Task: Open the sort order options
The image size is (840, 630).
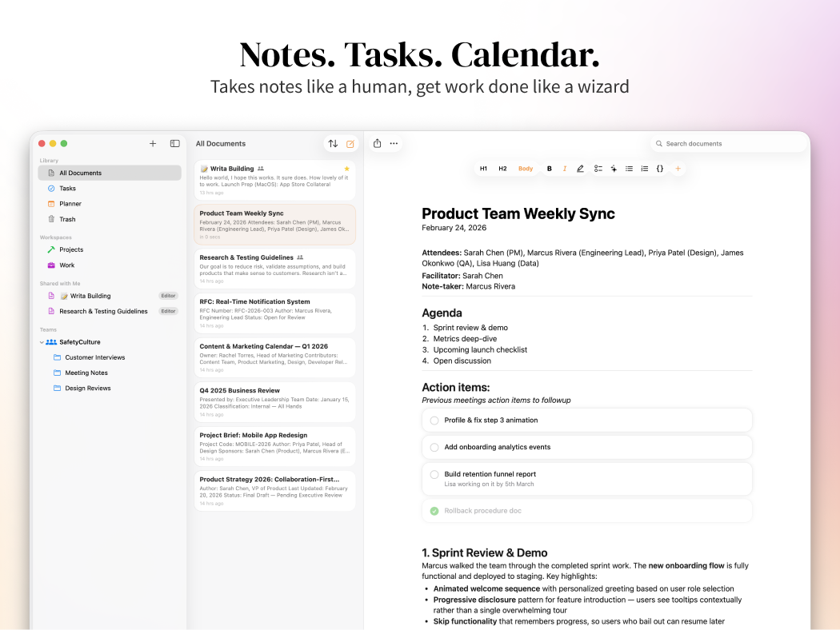Action: click(x=333, y=144)
